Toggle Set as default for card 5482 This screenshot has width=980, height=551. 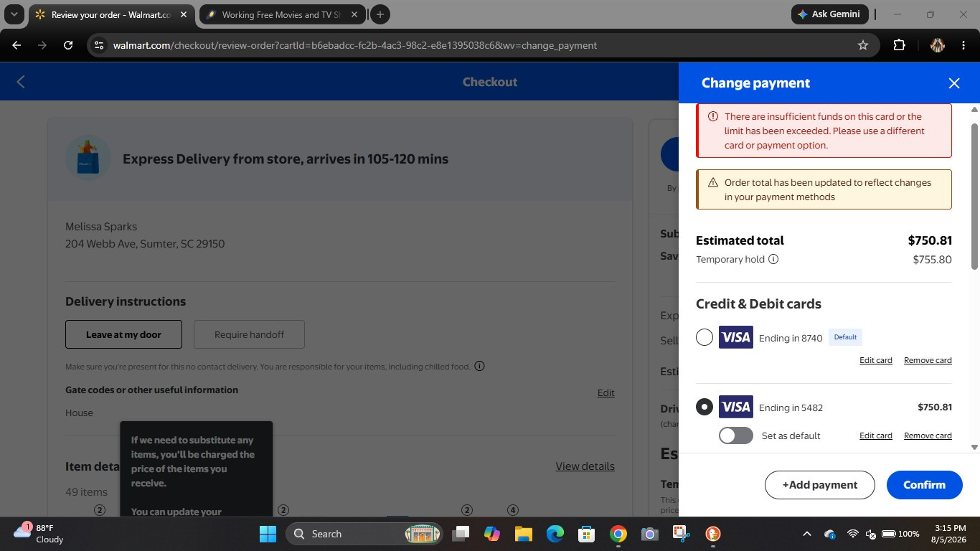[736, 435]
